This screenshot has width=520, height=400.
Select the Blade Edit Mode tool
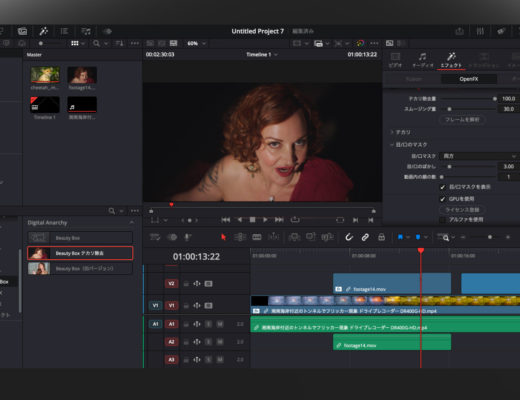257,237
